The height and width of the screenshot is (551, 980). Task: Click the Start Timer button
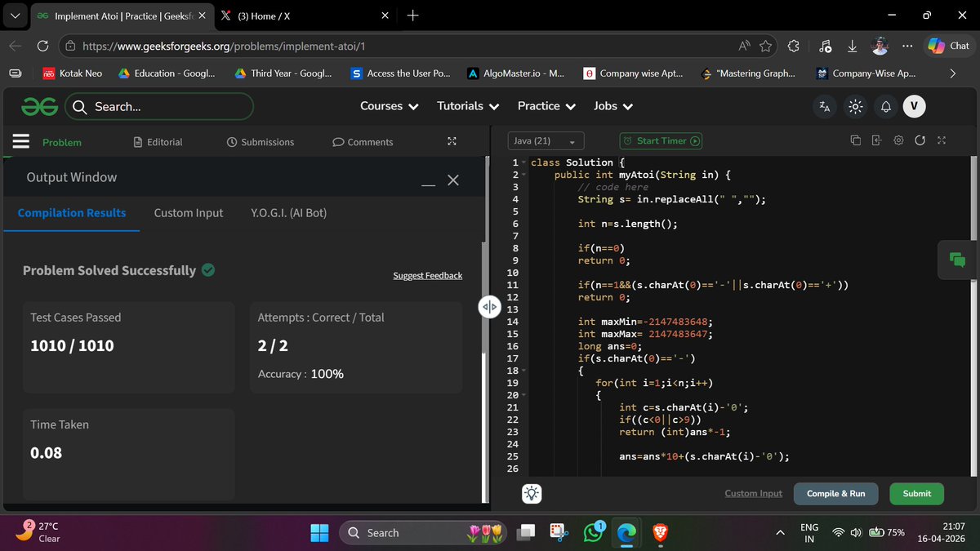pos(661,140)
